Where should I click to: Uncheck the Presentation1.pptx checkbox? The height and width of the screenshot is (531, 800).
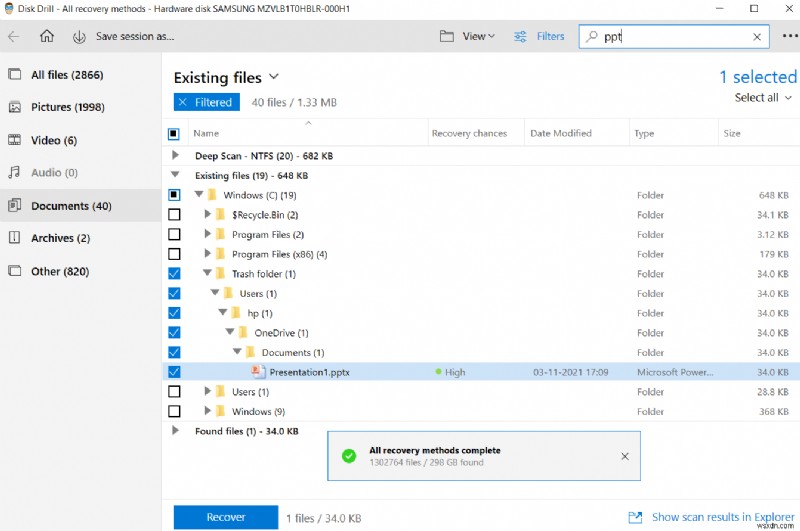click(x=174, y=372)
